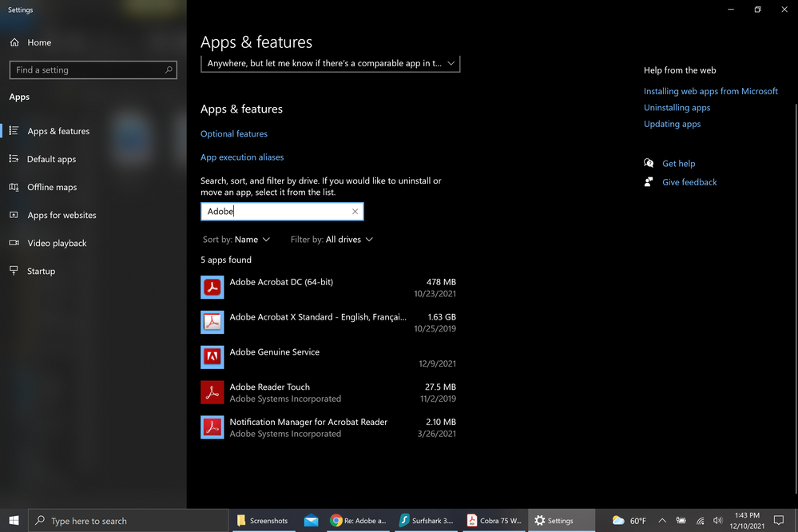Open the Filter by All drives dropdown
Image resolution: width=798 pixels, height=532 pixels.
(x=332, y=240)
